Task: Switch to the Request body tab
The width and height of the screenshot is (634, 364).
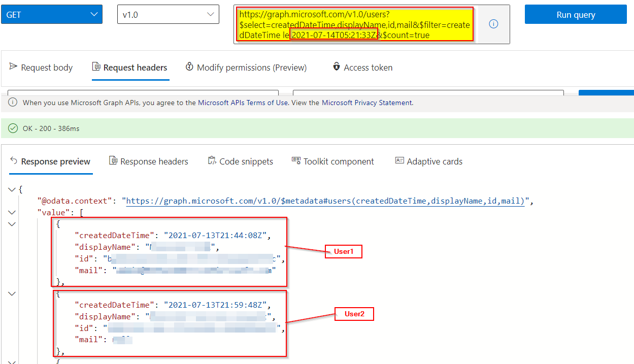Action: coord(41,68)
